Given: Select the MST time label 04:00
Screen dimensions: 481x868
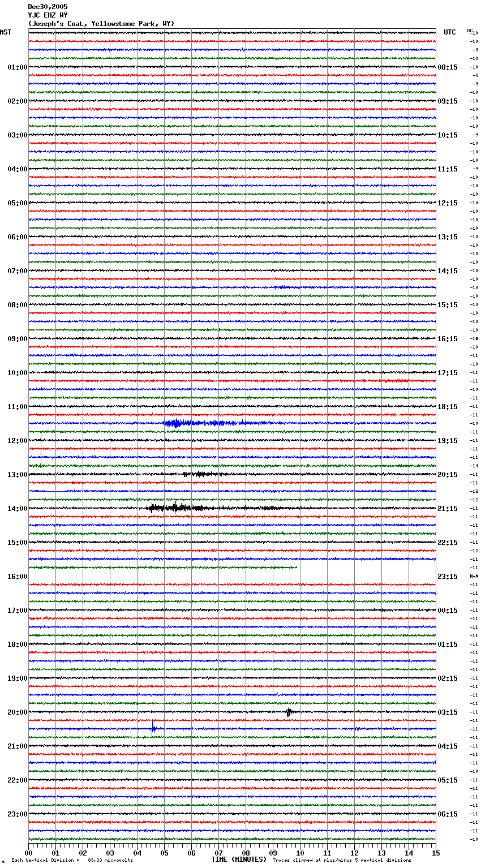Looking at the screenshot, I should click(18, 169).
